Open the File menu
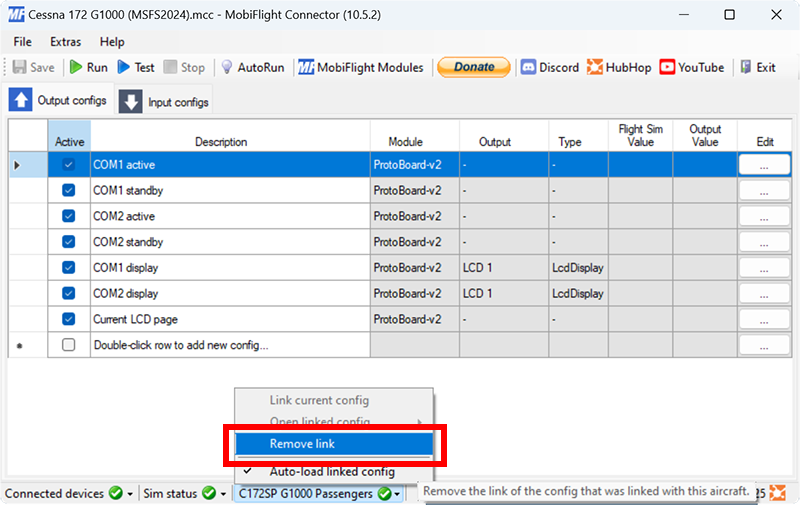Image resolution: width=800 pixels, height=505 pixels. pyautogui.click(x=22, y=42)
